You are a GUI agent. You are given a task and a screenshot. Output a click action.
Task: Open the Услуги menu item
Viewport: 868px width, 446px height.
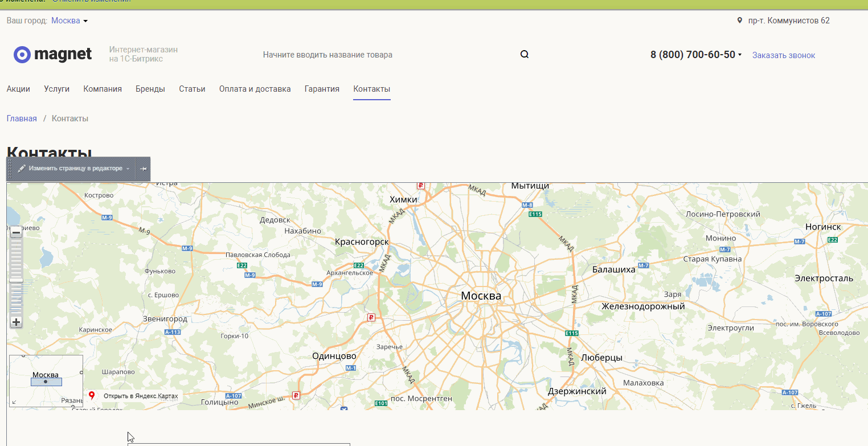tap(57, 89)
